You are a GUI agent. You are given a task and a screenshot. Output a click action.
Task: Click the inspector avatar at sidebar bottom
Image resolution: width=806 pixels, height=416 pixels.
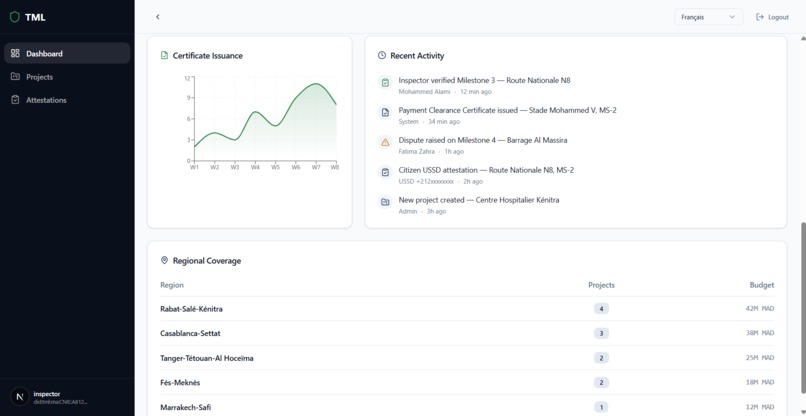[x=20, y=397]
